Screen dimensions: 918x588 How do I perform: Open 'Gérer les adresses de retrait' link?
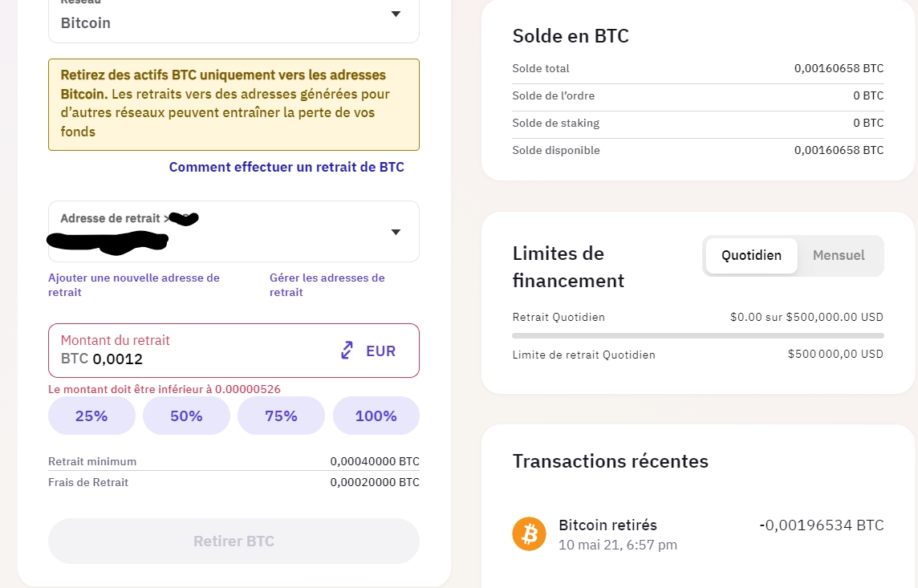pyautogui.click(x=327, y=285)
